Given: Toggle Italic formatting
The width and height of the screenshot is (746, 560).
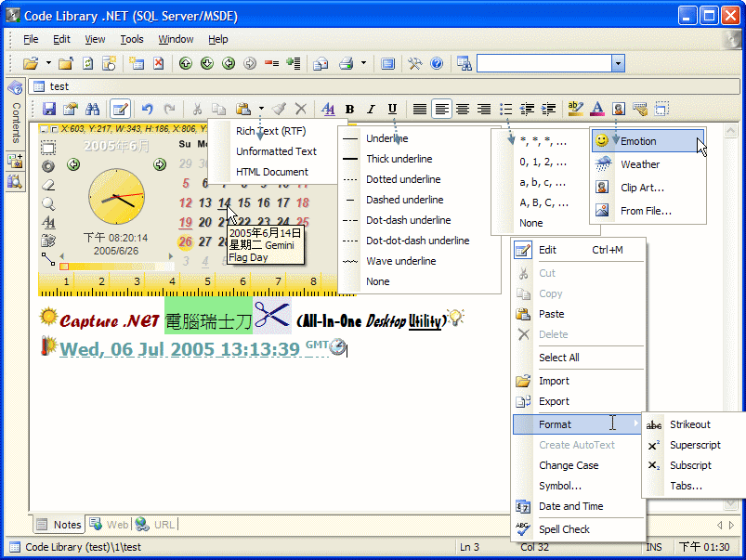Looking at the screenshot, I should pos(371,109).
